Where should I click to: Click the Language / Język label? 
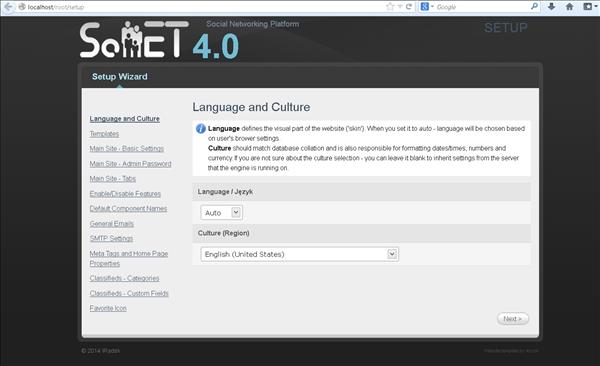tap(225, 191)
